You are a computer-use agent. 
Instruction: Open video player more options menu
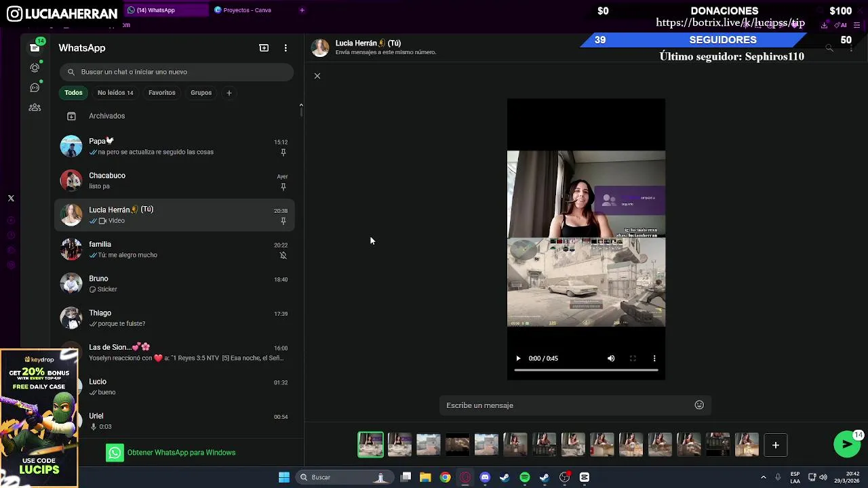point(654,359)
